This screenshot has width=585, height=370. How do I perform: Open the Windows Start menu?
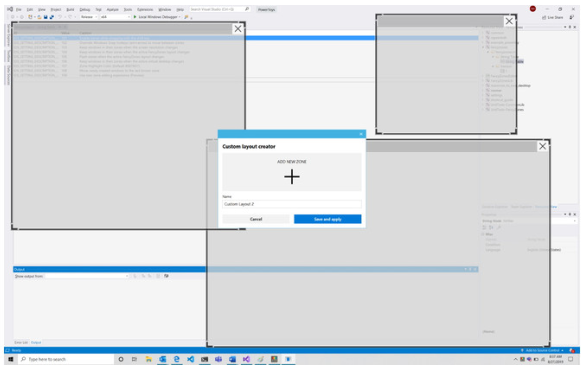pos(11,359)
